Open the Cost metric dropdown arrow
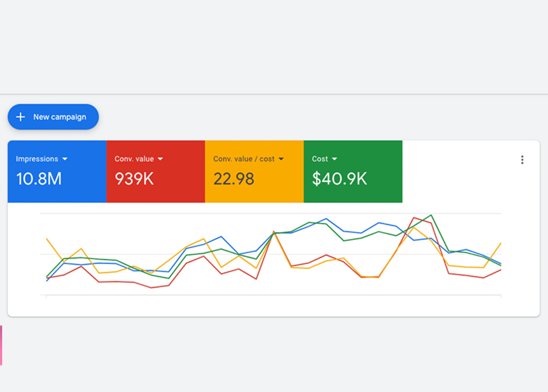This screenshot has width=548, height=392. 334,159
